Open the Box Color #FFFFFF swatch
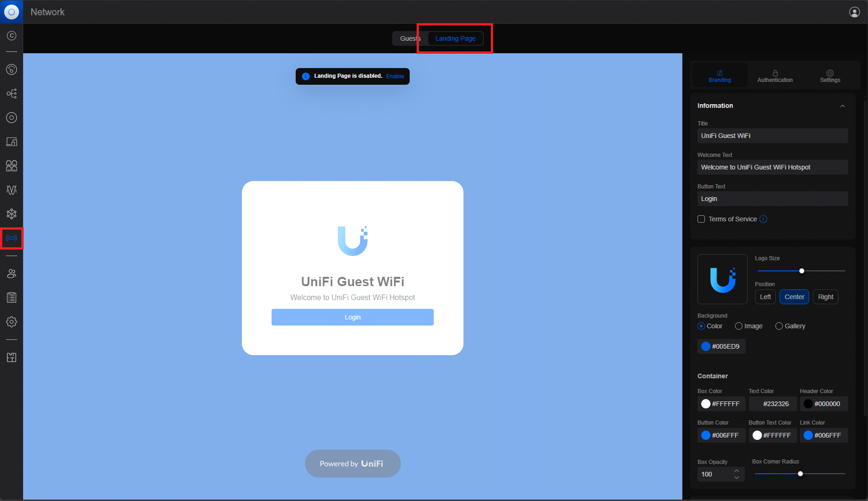 click(x=722, y=404)
